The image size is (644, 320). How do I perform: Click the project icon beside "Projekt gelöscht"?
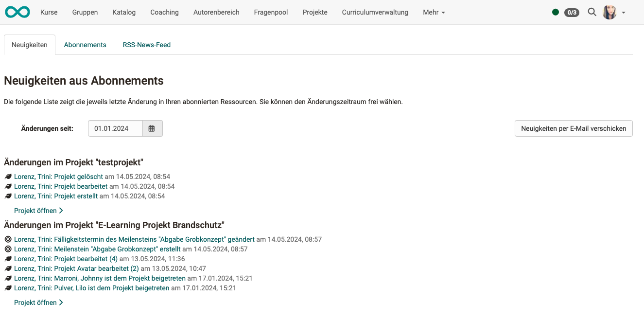[x=7, y=177]
